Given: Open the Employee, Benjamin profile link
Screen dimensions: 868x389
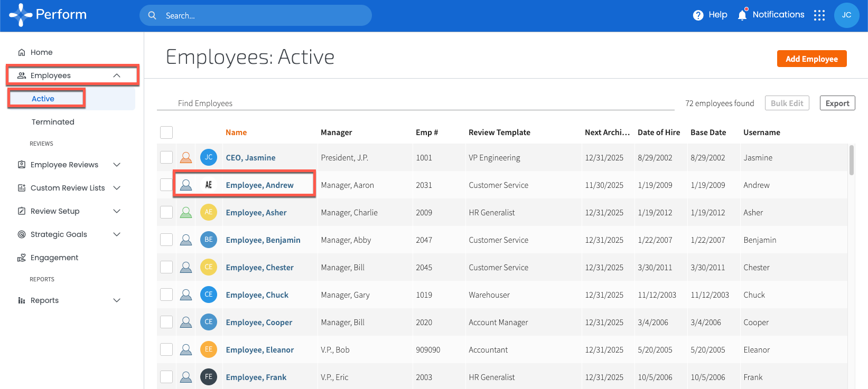Looking at the screenshot, I should (x=263, y=240).
